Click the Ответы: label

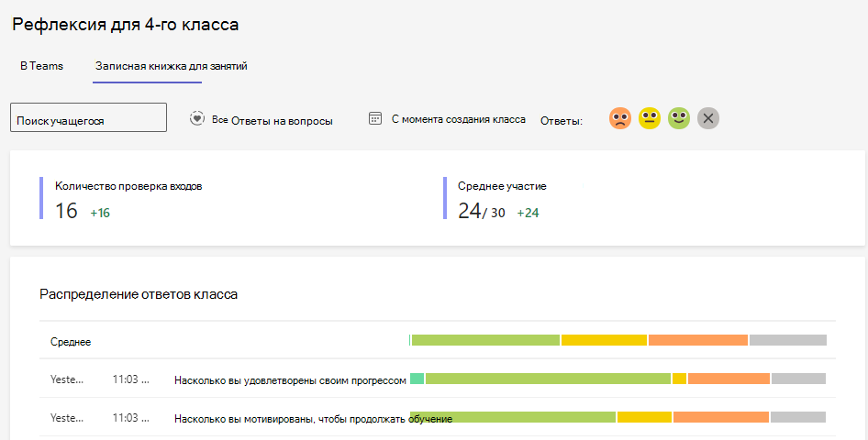(562, 121)
